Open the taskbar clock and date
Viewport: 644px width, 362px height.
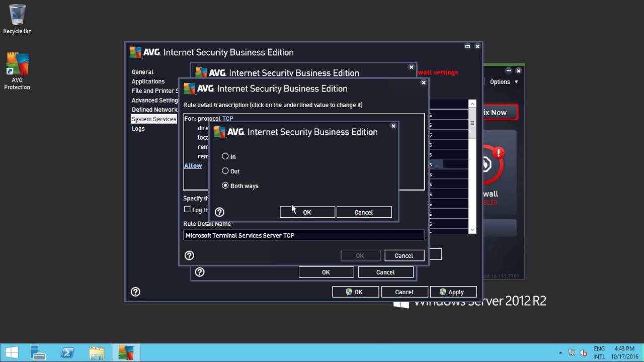tap(624, 352)
